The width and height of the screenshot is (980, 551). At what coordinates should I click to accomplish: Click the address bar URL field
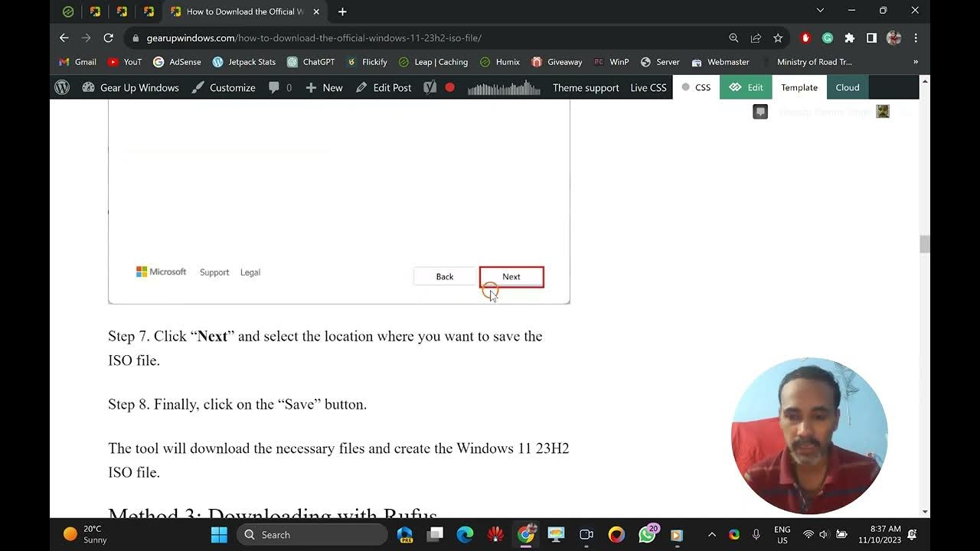pyautogui.click(x=429, y=37)
